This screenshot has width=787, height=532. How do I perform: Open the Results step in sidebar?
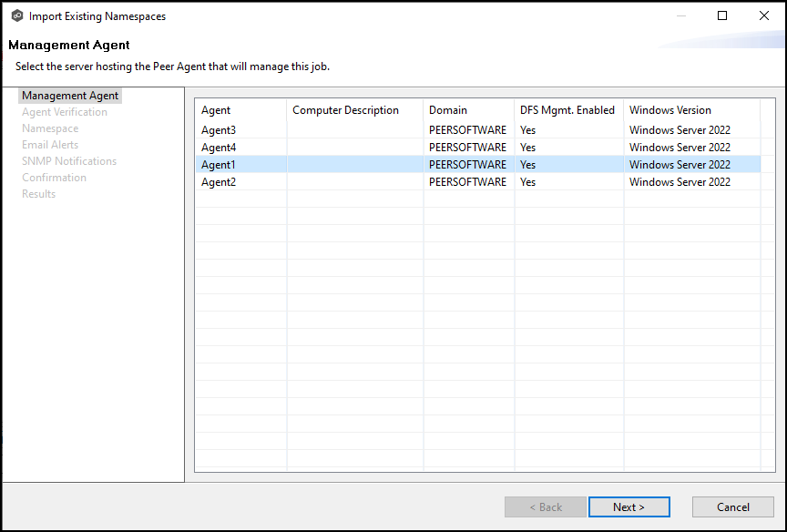38,194
